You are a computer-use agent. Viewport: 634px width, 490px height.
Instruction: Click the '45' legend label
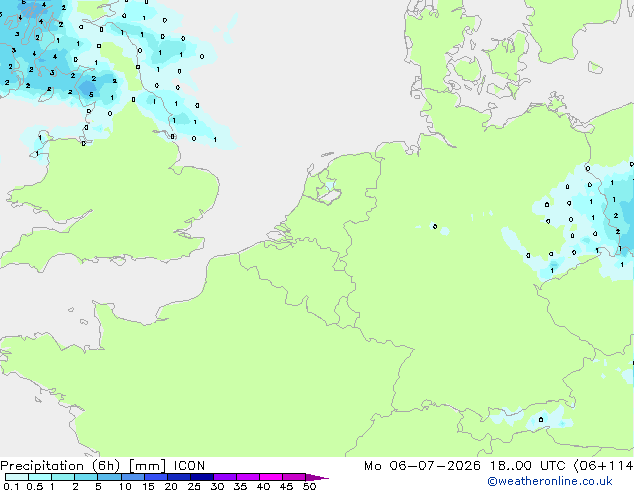coord(286,486)
